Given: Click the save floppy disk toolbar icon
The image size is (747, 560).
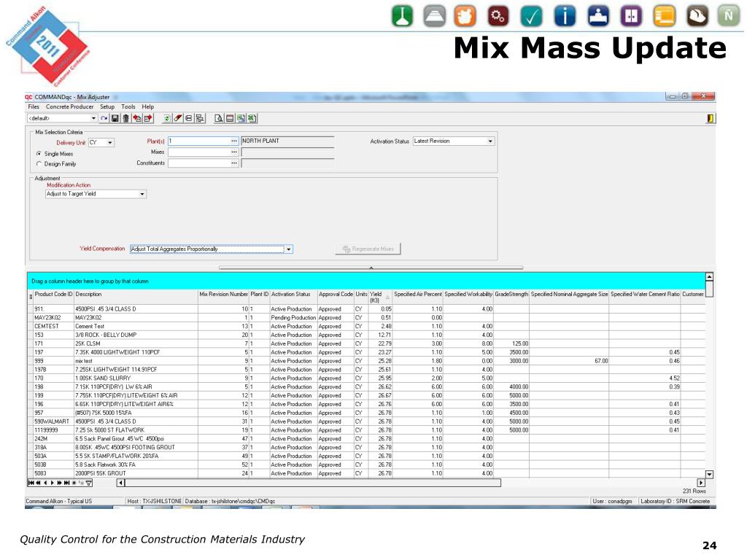Looking at the screenshot, I should pos(115,118).
